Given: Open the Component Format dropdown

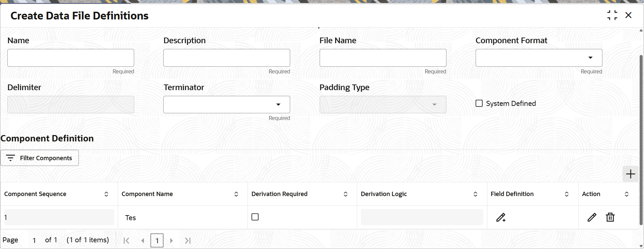Looking at the screenshot, I should [539, 58].
